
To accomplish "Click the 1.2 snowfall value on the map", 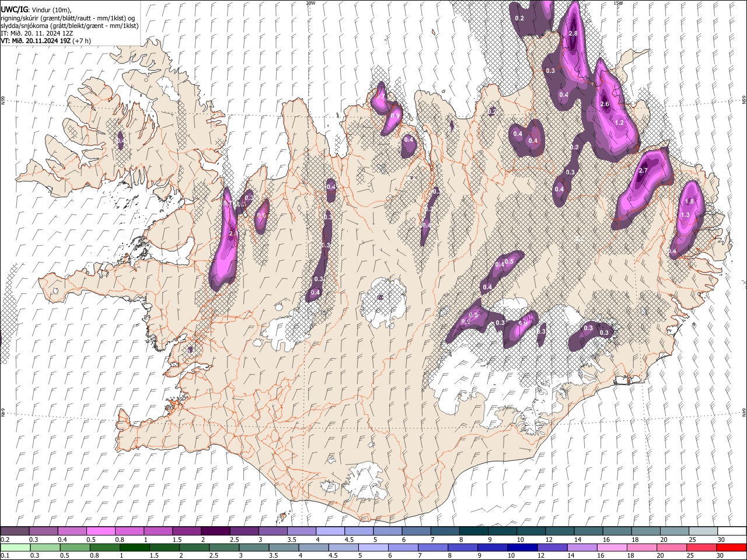I will click(620, 123).
